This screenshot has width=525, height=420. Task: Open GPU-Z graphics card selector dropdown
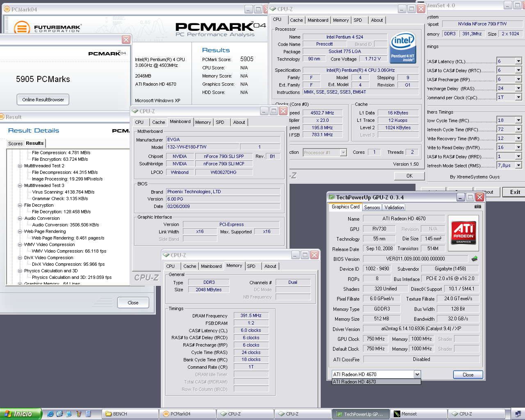tap(417, 374)
